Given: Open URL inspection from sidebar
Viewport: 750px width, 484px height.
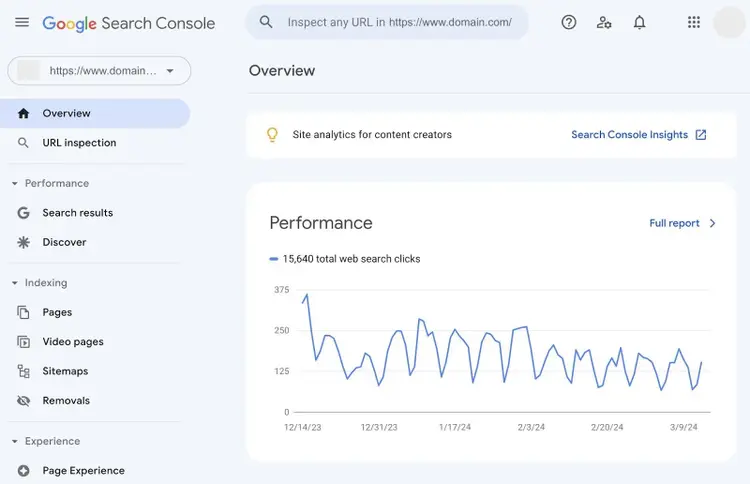Looking at the screenshot, I should pos(95,143).
